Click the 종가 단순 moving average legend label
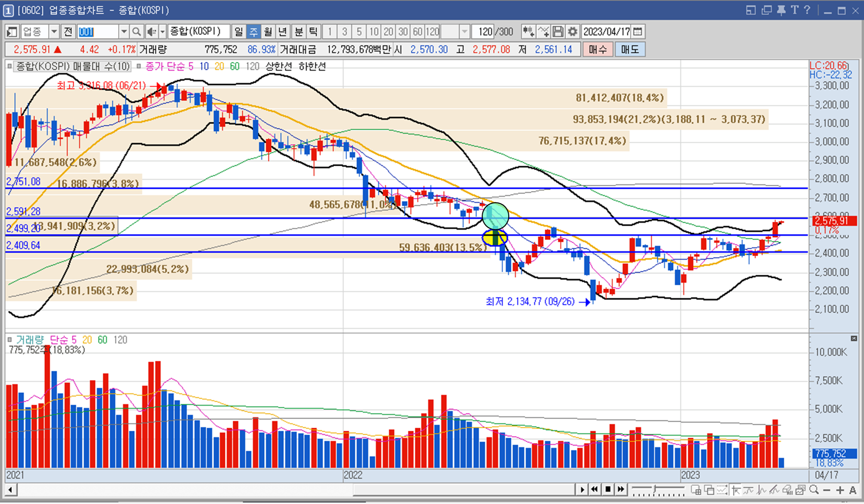The height and width of the screenshot is (504, 864). [x=165, y=66]
